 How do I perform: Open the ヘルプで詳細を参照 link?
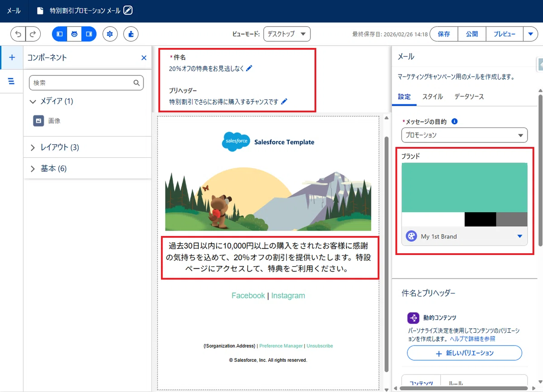pyautogui.click(x=472, y=339)
